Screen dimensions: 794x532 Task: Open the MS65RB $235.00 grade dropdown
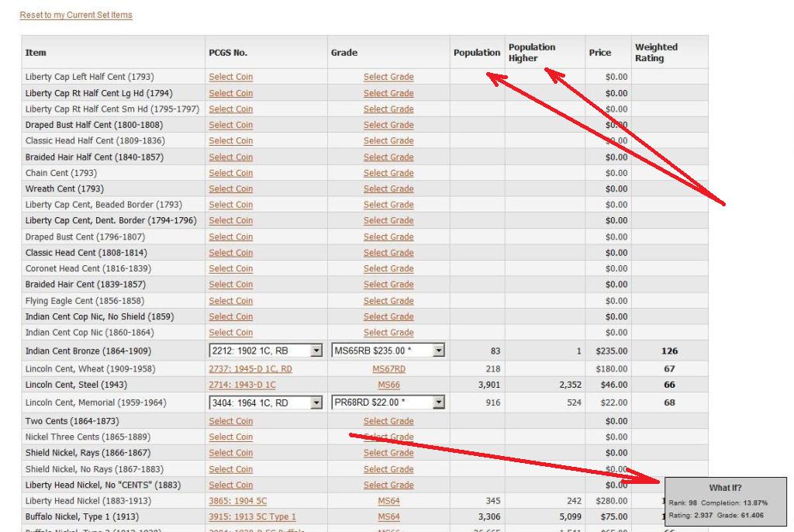pos(440,351)
